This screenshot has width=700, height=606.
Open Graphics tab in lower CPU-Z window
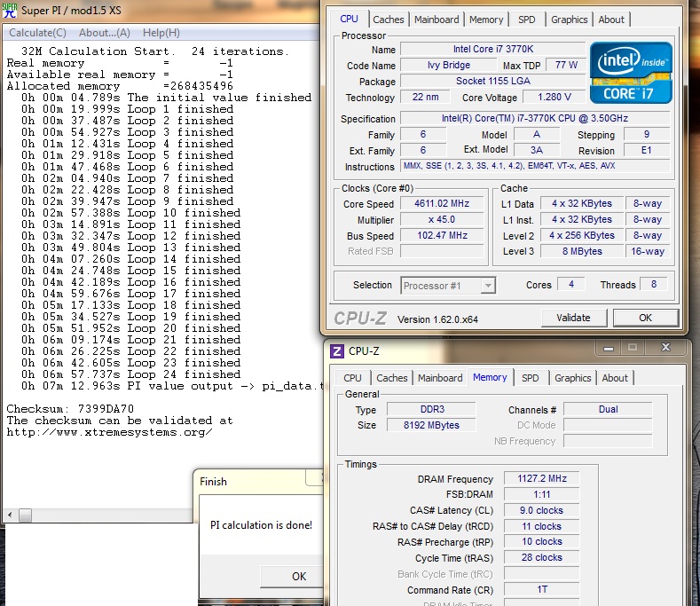pyautogui.click(x=573, y=378)
